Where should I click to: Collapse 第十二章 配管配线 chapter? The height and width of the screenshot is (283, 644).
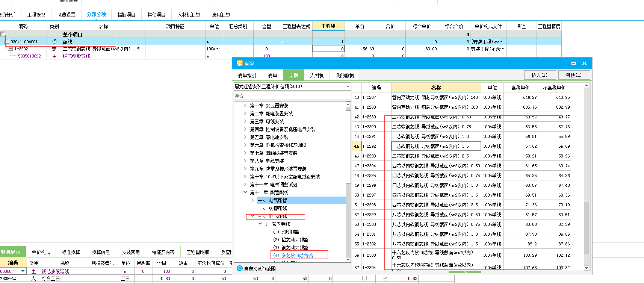(x=245, y=192)
